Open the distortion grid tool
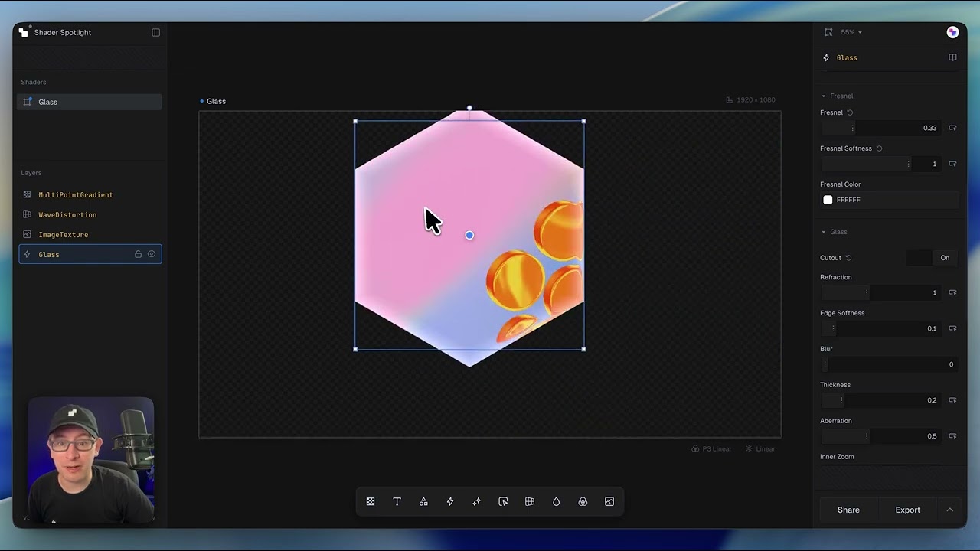Screen dimensions: 980x551 529,501
